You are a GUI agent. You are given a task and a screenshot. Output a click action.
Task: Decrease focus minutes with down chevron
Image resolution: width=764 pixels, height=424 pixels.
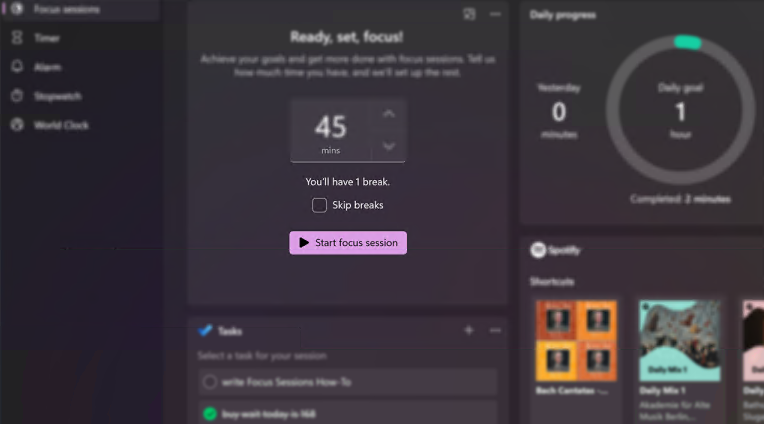tap(388, 146)
